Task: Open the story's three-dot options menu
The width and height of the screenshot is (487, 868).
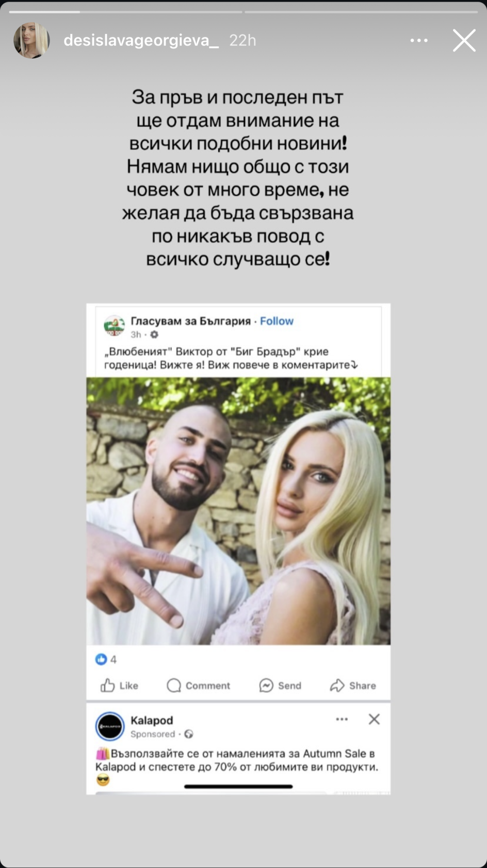Action: point(419,40)
